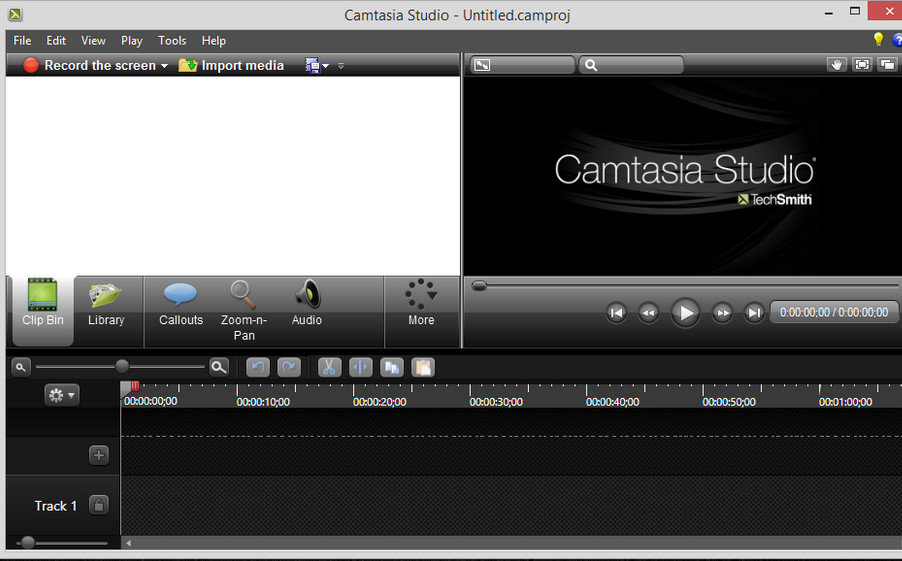902x561 pixels.
Task: Play the video preview
Action: point(686,313)
